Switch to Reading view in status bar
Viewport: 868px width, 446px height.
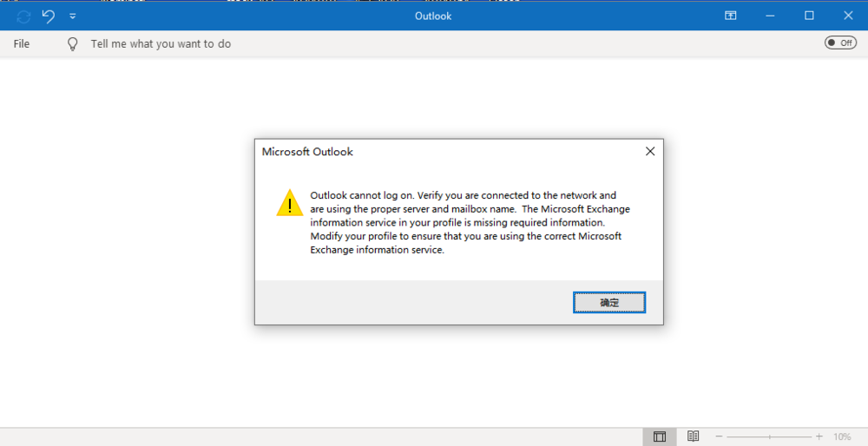click(694, 436)
